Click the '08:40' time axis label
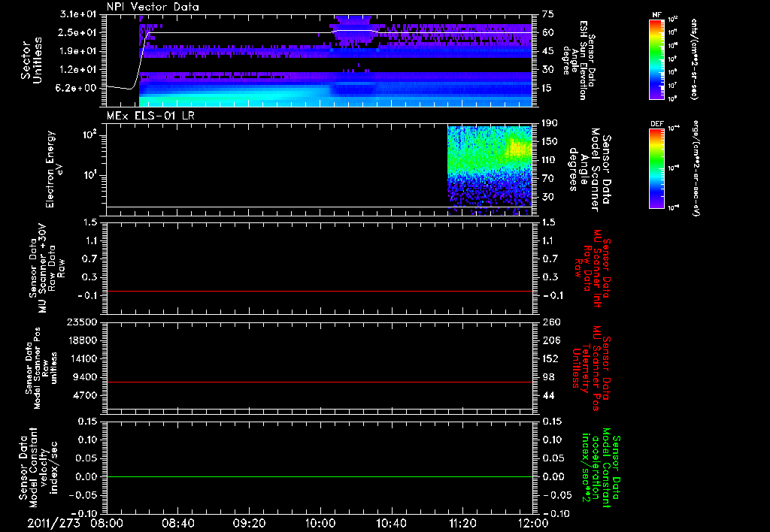This screenshot has width=770, height=532. pos(178,523)
